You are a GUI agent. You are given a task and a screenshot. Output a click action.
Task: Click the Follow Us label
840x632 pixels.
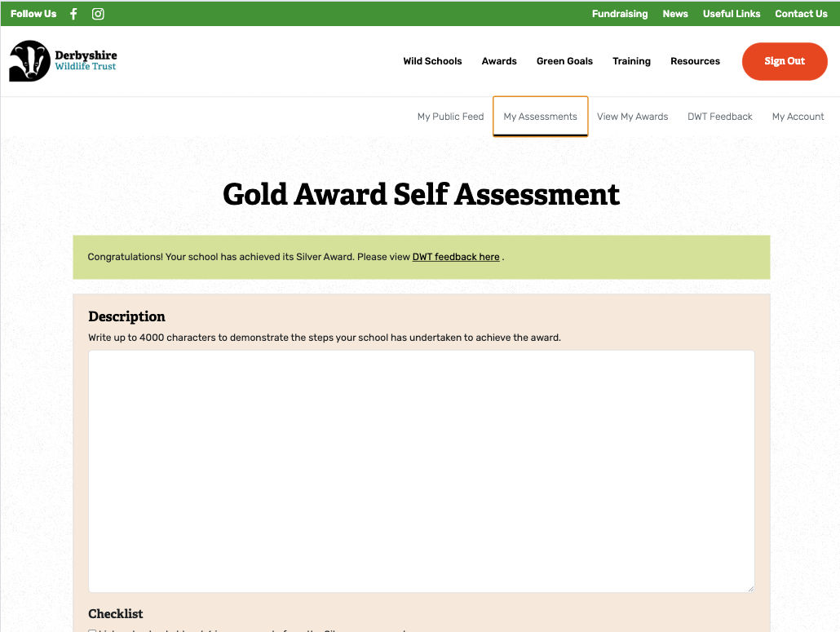pyautogui.click(x=33, y=14)
